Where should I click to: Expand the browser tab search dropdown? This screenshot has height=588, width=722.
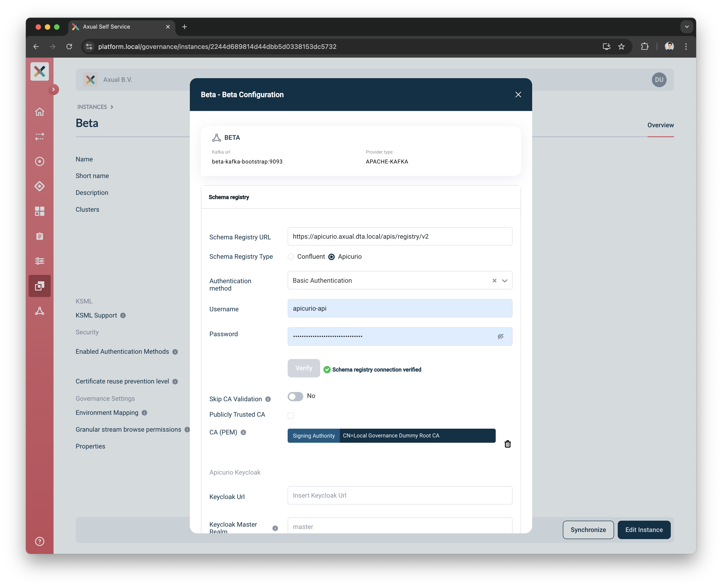686,27
